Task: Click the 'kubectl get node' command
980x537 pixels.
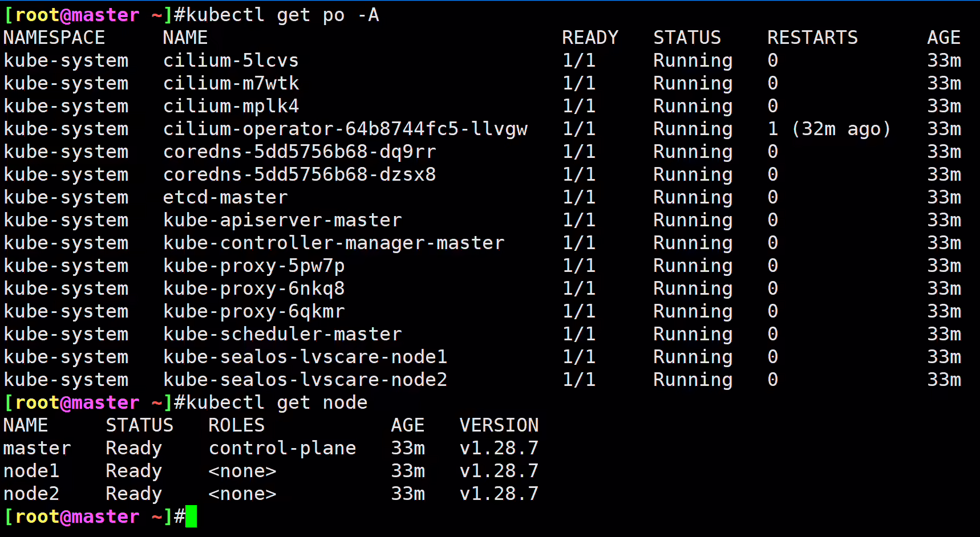Action: tap(277, 402)
